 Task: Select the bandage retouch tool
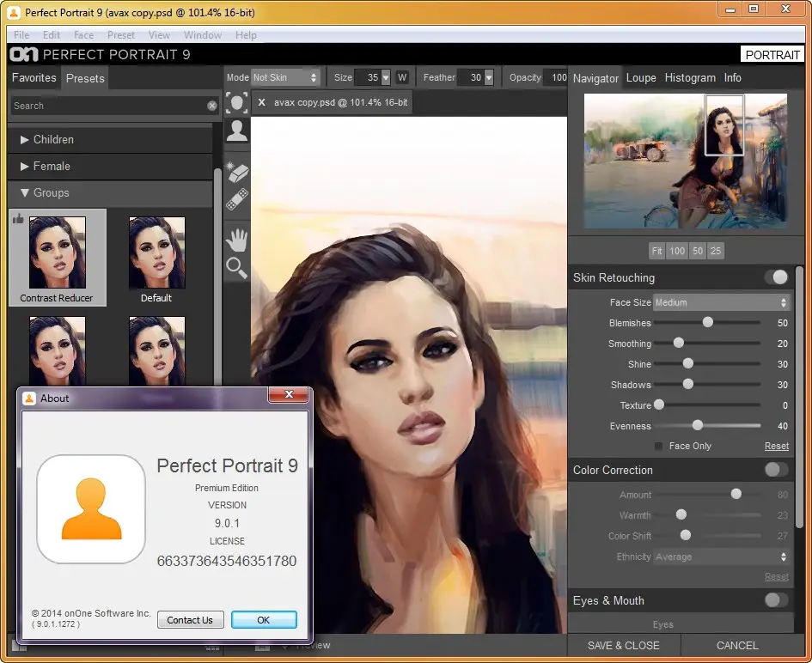tap(237, 200)
